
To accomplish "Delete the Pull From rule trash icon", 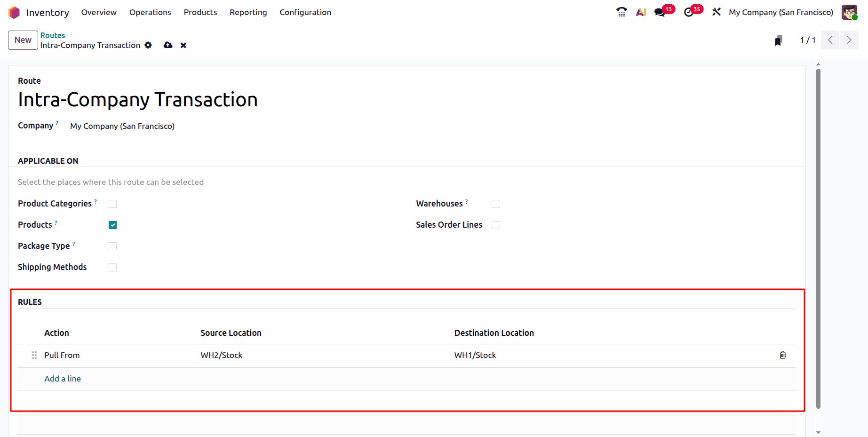I will pyautogui.click(x=782, y=355).
